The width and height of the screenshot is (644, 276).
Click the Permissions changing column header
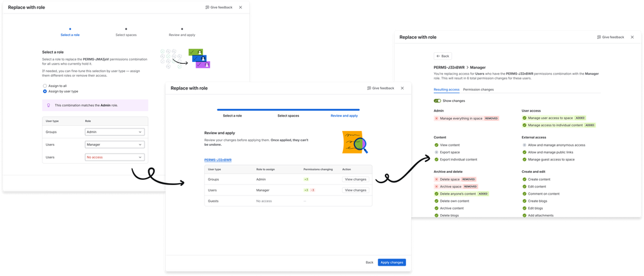(x=317, y=169)
